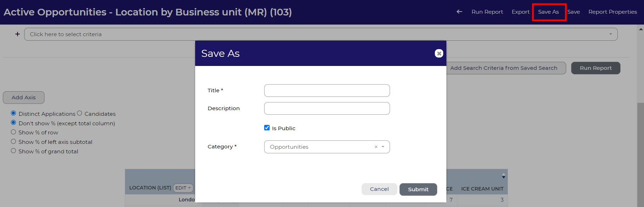The height and width of the screenshot is (207, 644).
Task: Toggle the Is Public checkbox
Action: 267,128
